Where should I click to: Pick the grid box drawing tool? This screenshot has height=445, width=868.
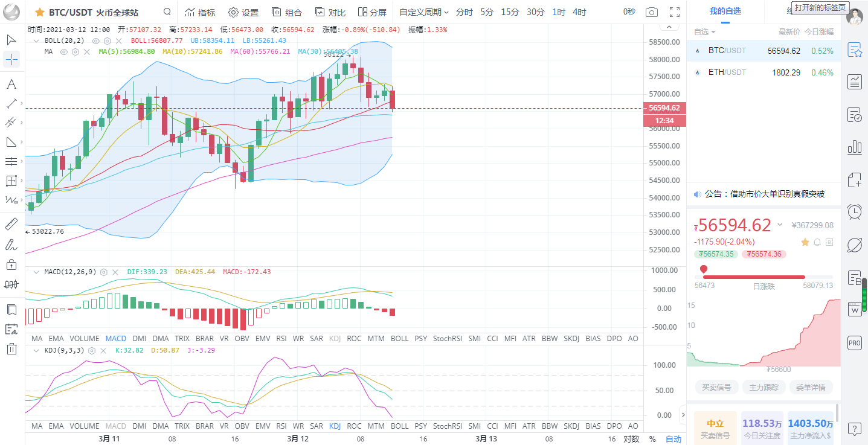click(x=11, y=181)
